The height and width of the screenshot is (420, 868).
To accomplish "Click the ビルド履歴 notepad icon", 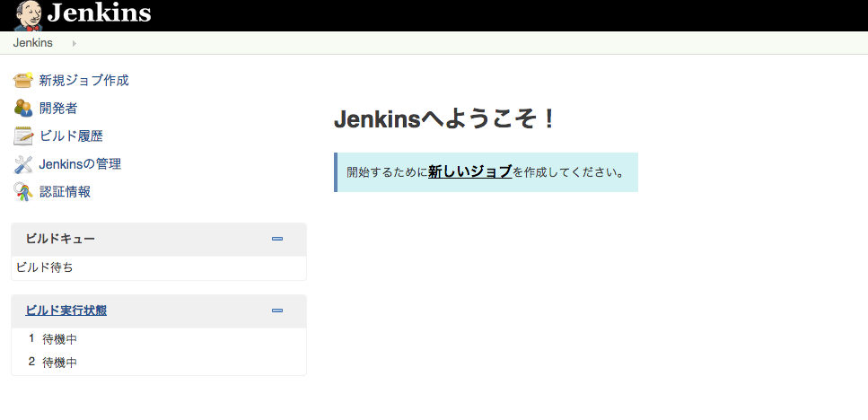I will [x=22, y=136].
